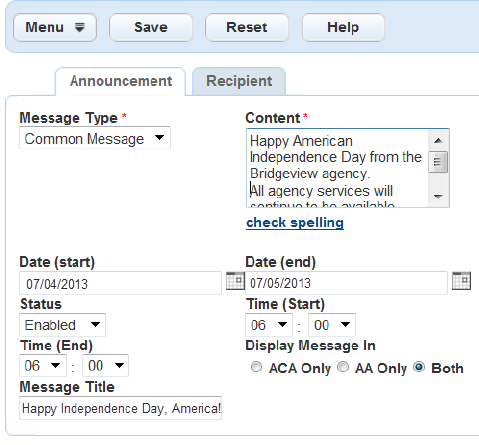Open the Message Type dropdown
Viewport: 479px width, 445px height.
[95, 138]
